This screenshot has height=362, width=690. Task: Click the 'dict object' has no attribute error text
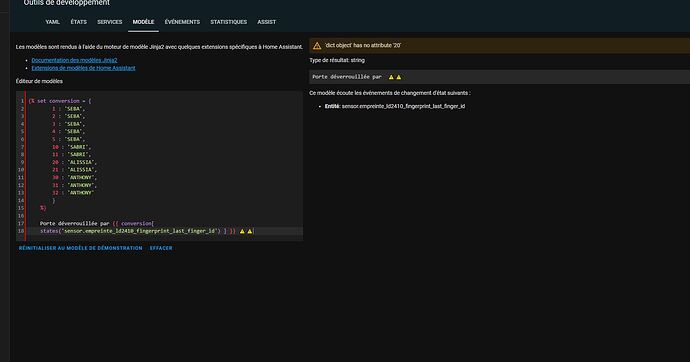(x=363, y=45)
